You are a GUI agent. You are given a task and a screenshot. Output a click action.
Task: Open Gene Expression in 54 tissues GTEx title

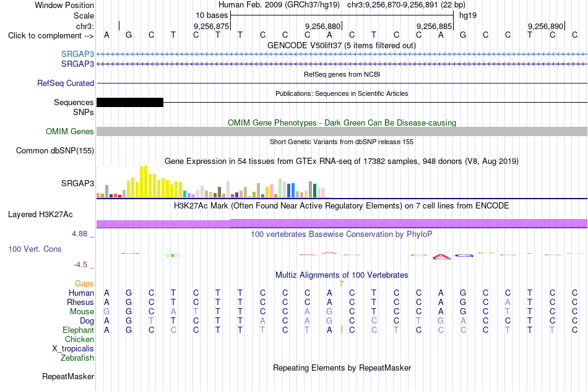tap(342, 161)
